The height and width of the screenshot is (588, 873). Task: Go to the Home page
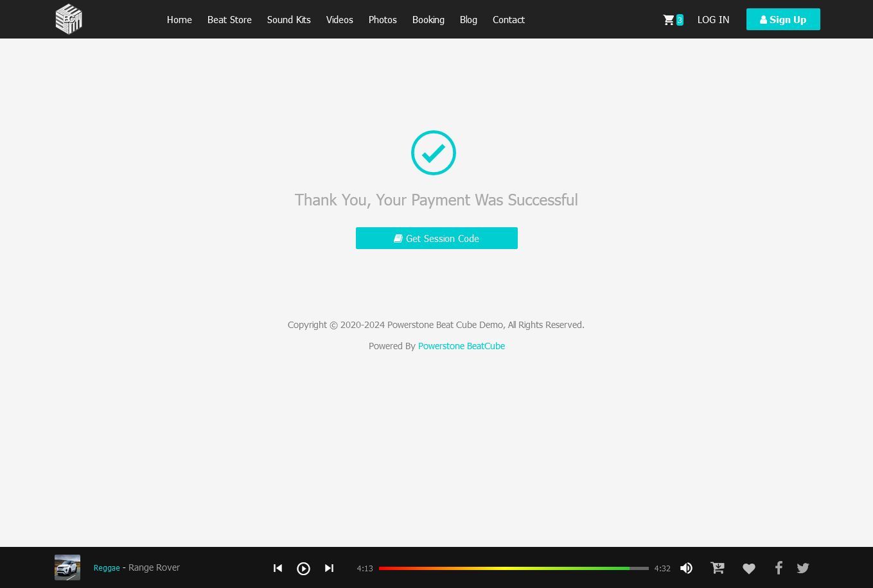(x=179, y=20)
